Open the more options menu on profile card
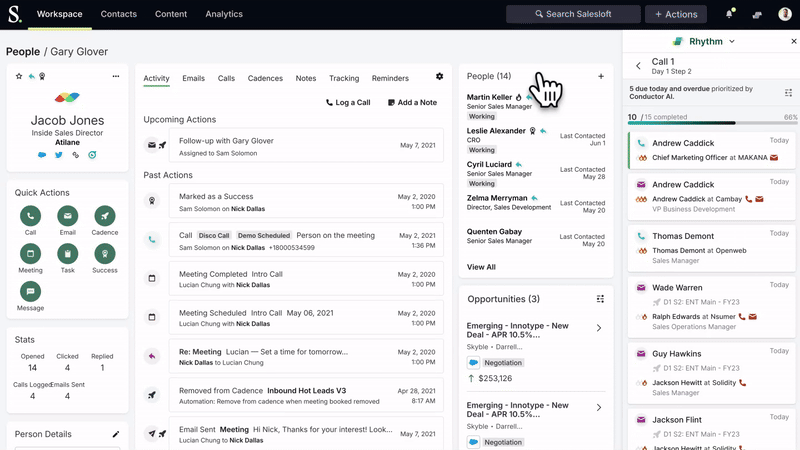This screenshot has width=800, height=450. (x=116, y=76)
